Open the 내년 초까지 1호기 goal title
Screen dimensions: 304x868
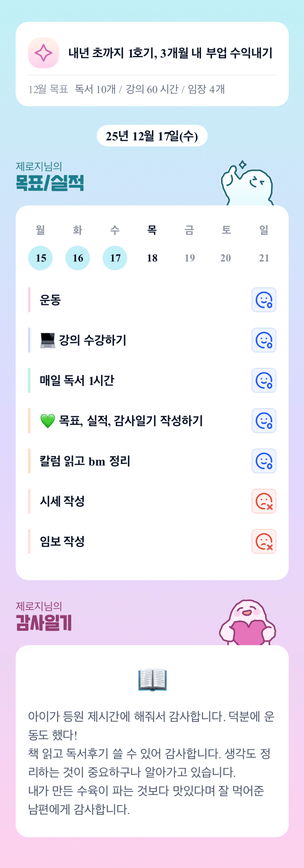pyautogui.click(x=170, y=53)
